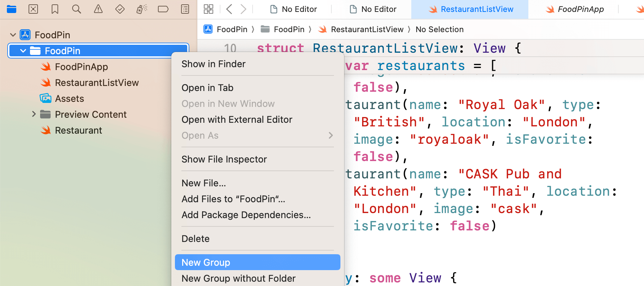The width and height of the screenshot is (644, 286).
Task: Select Assets in the file navigator
Action: click(69, 99)
